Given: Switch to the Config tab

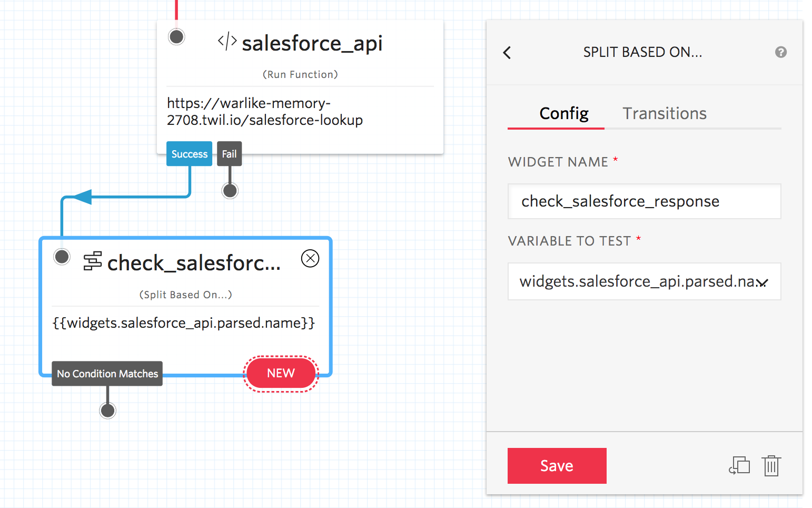Looking at the screenshot, I should pos(564,113).
